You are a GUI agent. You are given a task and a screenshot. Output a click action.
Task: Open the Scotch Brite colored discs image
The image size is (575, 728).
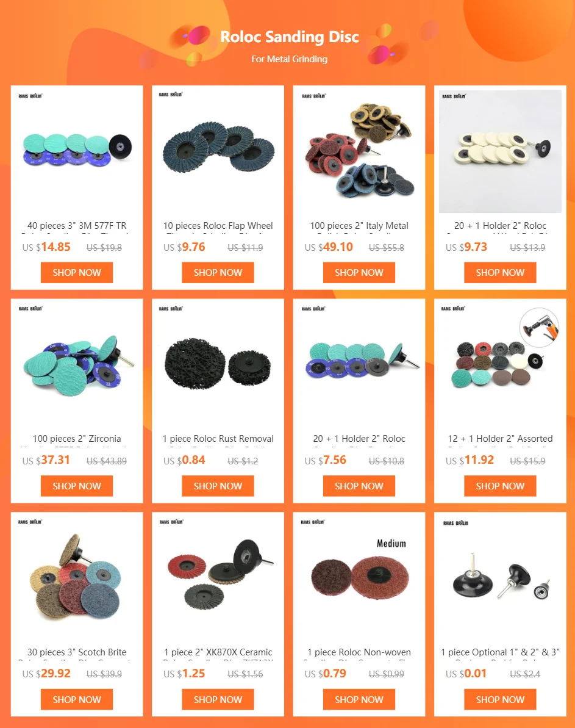[77, 578]
